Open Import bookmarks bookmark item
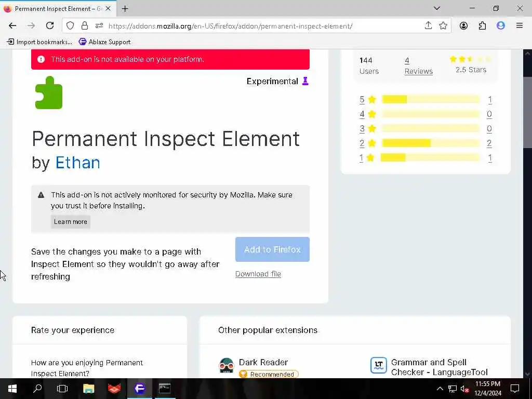 [x=39, y=42]
